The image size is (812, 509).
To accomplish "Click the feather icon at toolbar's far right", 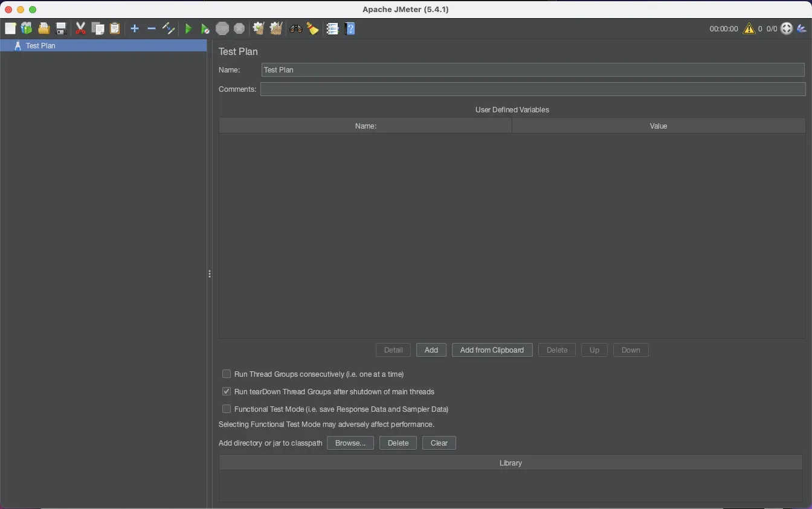I will tap(802, 28).
